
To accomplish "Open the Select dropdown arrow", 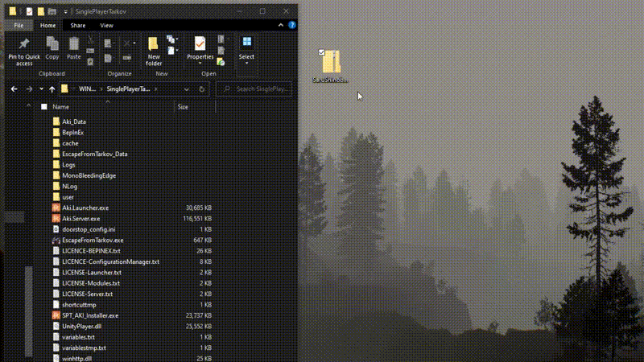I will [247, 64].
